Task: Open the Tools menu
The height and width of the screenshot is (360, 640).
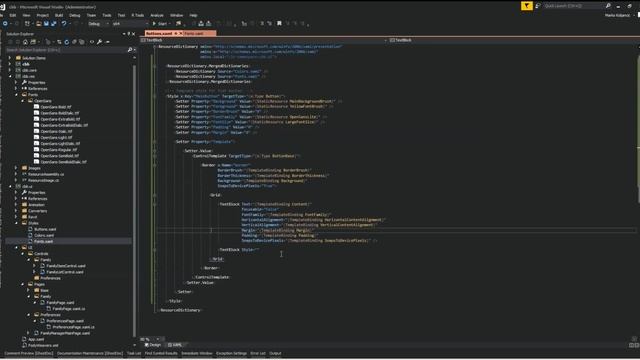Action: coord(107,15)
